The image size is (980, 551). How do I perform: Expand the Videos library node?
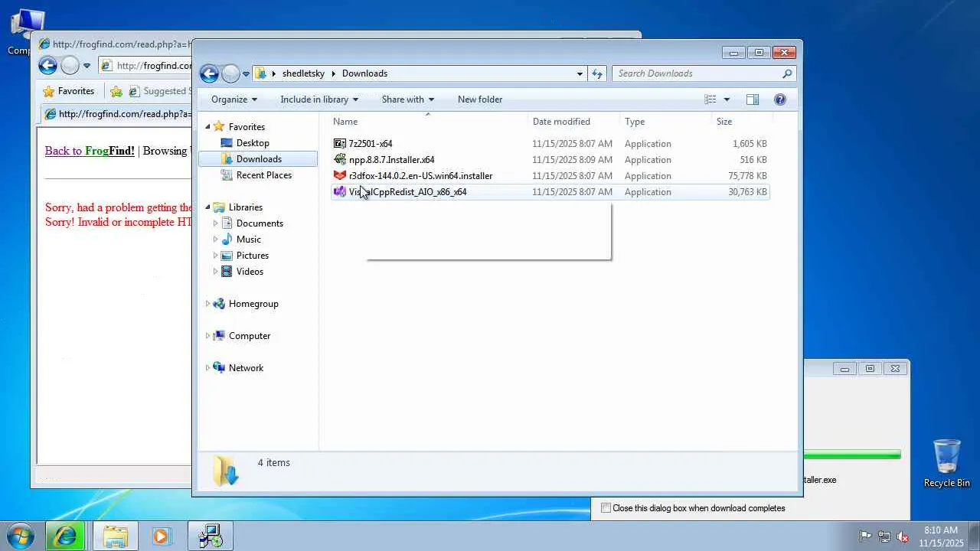(215, 272)
